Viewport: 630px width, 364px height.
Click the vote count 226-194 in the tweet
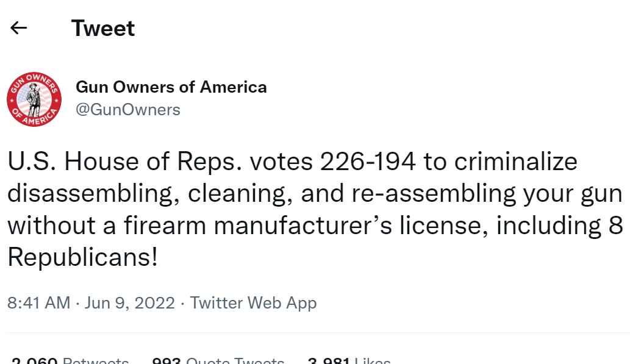[368, 162]
